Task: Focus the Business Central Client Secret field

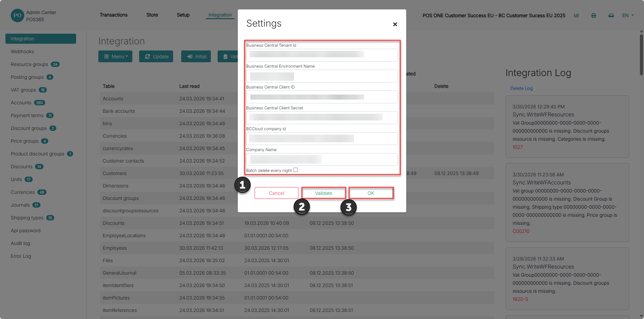Action: pos(322,118)
